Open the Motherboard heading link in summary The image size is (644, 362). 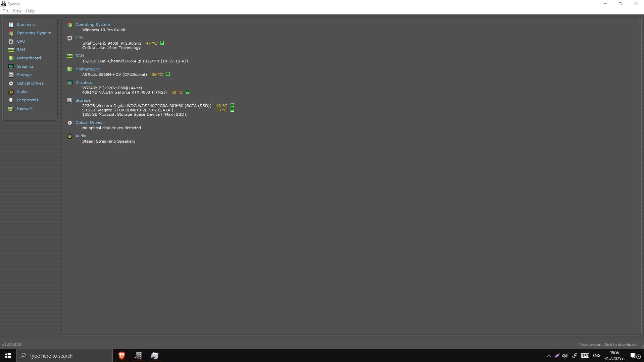(87, 69)
